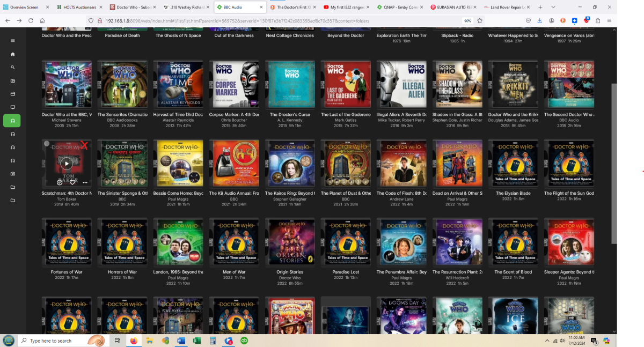Open The Drosten's Curse cover

pyautogui.click(x=290, y=85)
